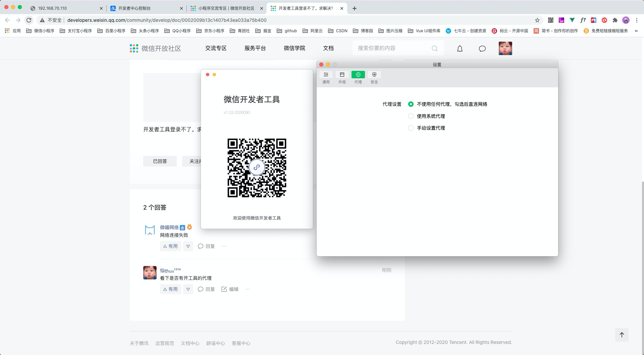Image resolution: width=644 pixels, height=355 pixels.
Task: Open the 通用 (General) settings tab
Action: (326, 77)
